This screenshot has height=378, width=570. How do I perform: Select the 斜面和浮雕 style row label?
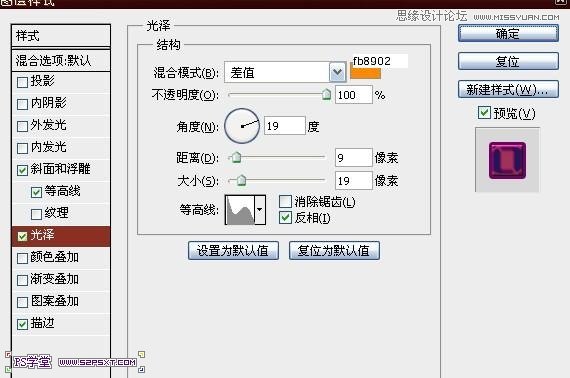pyautogui.click(x=60, y=169)
